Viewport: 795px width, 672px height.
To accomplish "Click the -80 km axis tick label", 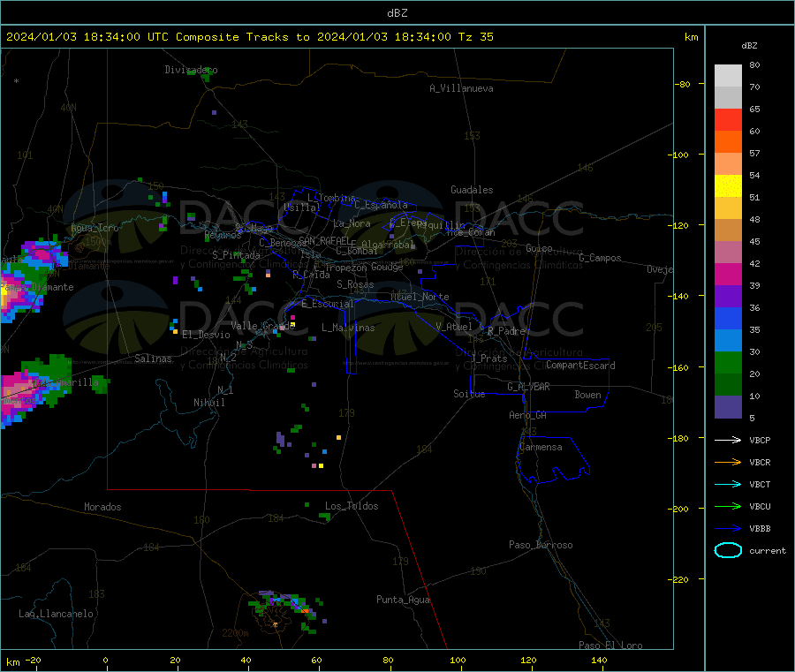I will [682, 84].
